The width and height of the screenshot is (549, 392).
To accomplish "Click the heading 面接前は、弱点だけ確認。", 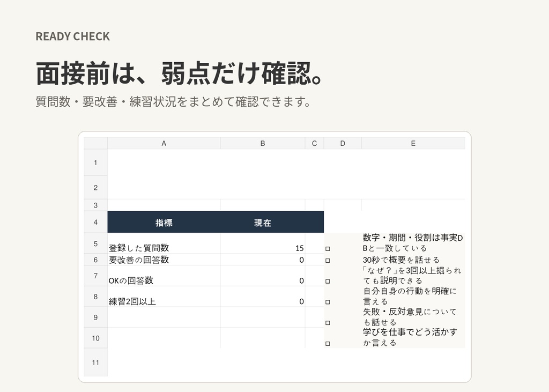I will [179, 73].
